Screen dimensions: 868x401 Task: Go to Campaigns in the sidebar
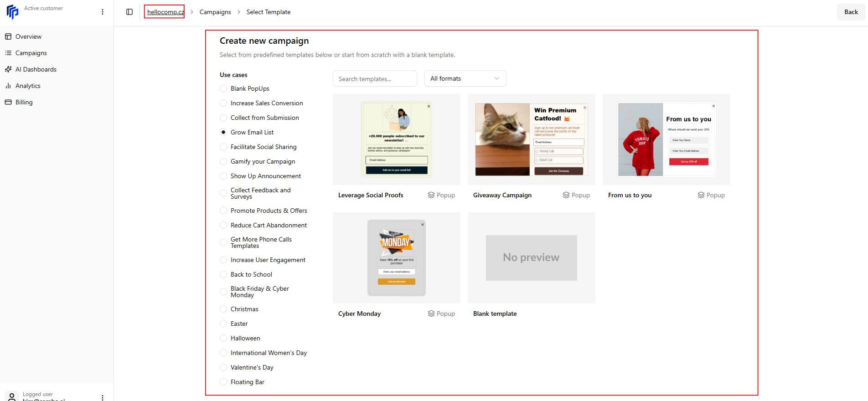pyautogui.click(x=31, y=53)
